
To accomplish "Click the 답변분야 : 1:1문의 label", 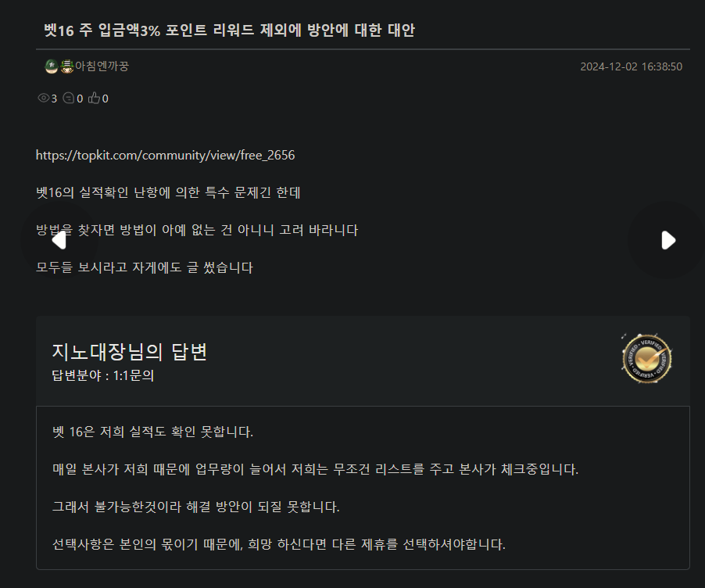I will tap(103, 375).
